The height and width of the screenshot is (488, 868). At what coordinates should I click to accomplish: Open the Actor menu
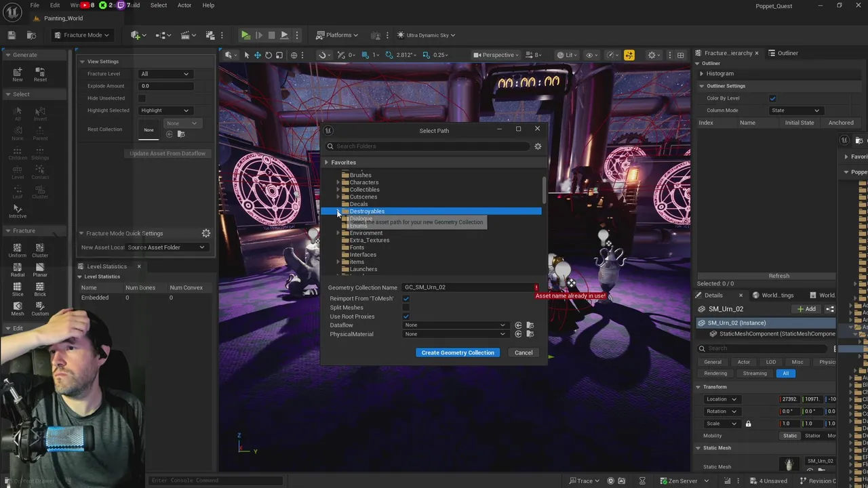184,5
